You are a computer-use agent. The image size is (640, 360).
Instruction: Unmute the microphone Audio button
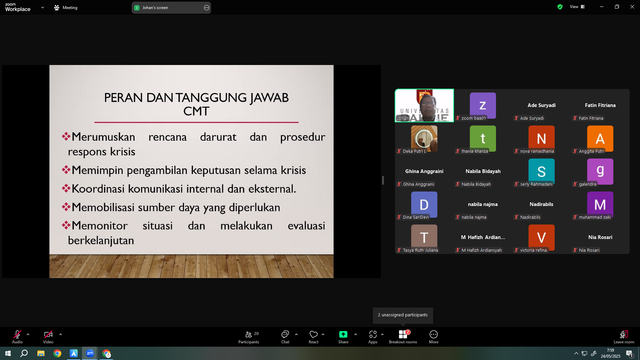[17, 337]
